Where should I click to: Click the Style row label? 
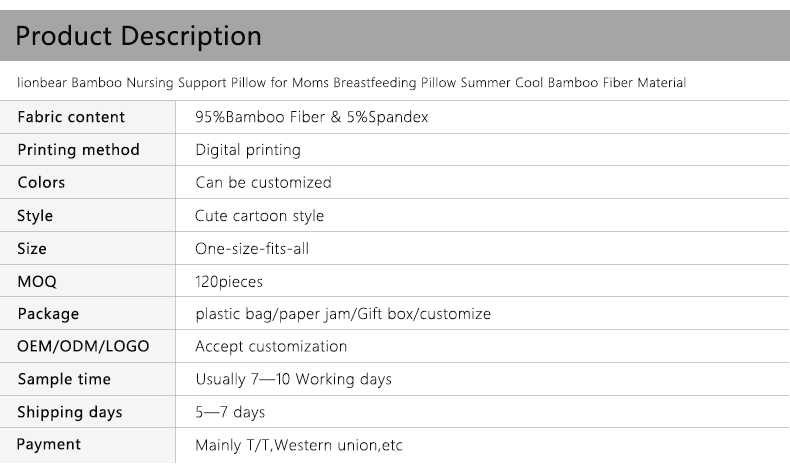[35, 216]
